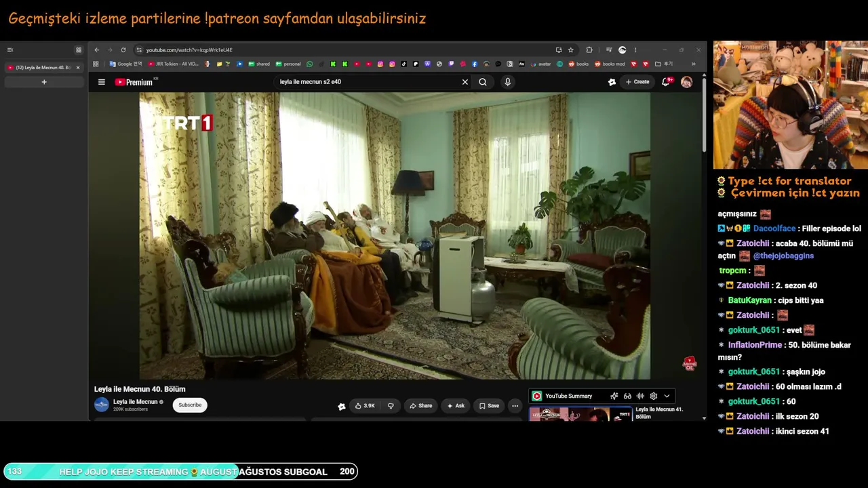The height and width of the screenshot is (488, 868).
Task: Click the Ask button
Action: pyautogui.click(x=456, y=406)
